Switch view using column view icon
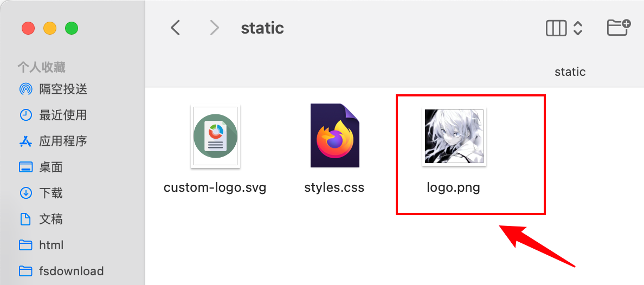Image resolution: width=644 pixels, height=285 pixels. coord(556,28)
